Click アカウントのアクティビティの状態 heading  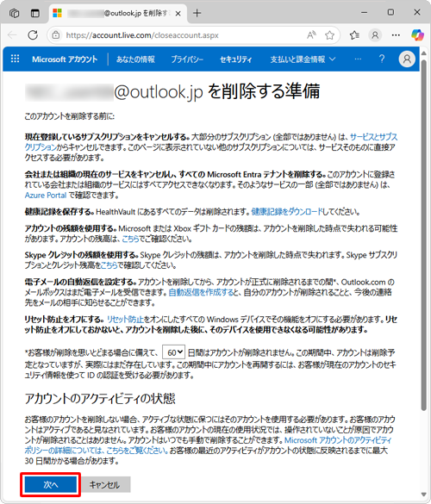pos(100,399)
